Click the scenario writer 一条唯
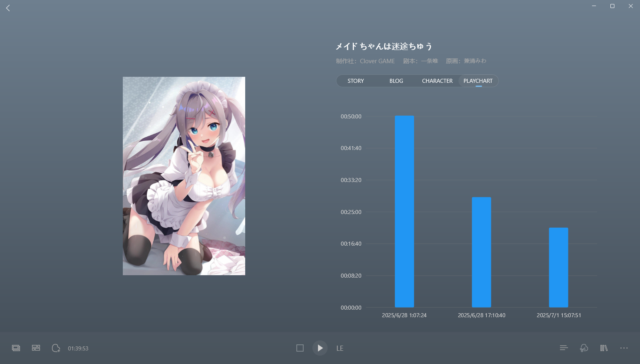Screen dimensions: 640x364 coord(430,61)
